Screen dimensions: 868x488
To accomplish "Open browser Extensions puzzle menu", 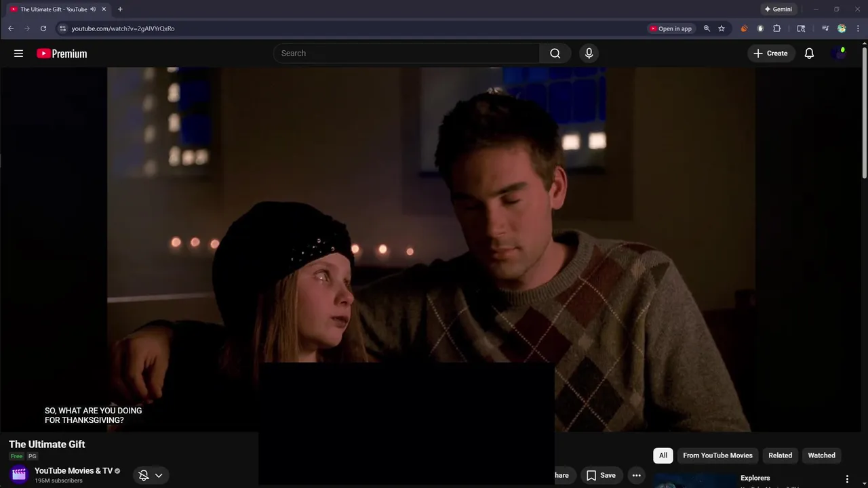I will 777,28.
